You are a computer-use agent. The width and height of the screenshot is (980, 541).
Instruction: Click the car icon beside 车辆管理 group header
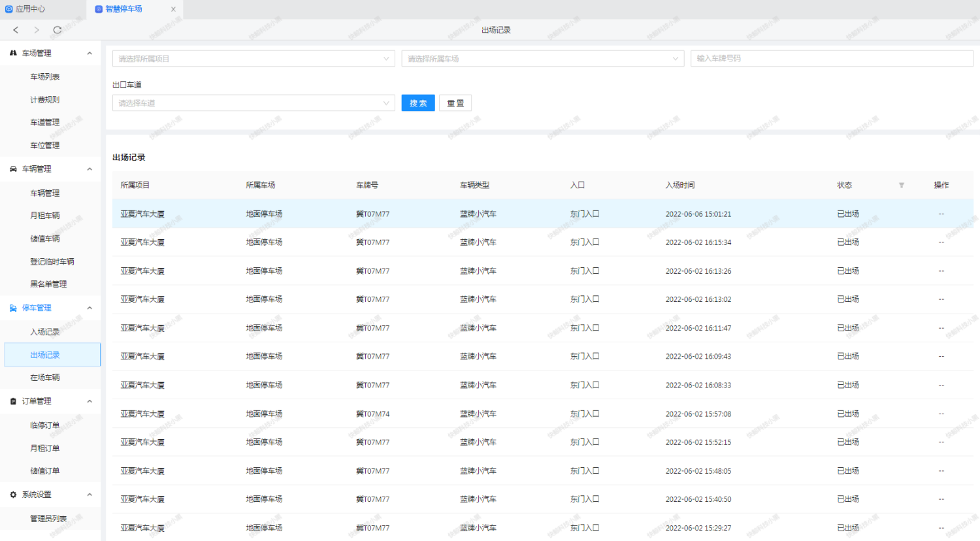click(x=13, y=169)
